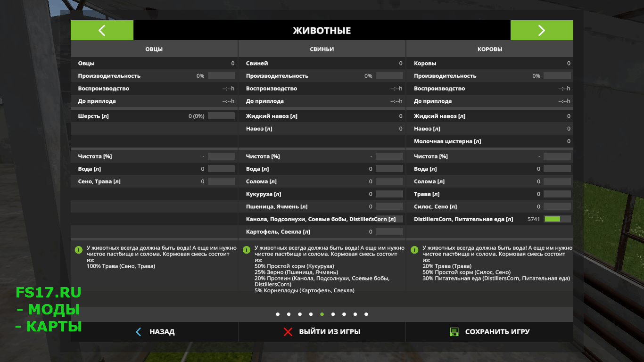The height and width of the screenshot is (362, 644).
Task: Click cows Силос, Сено level bar
Action: pyautogui.click(x=557, y=206)
